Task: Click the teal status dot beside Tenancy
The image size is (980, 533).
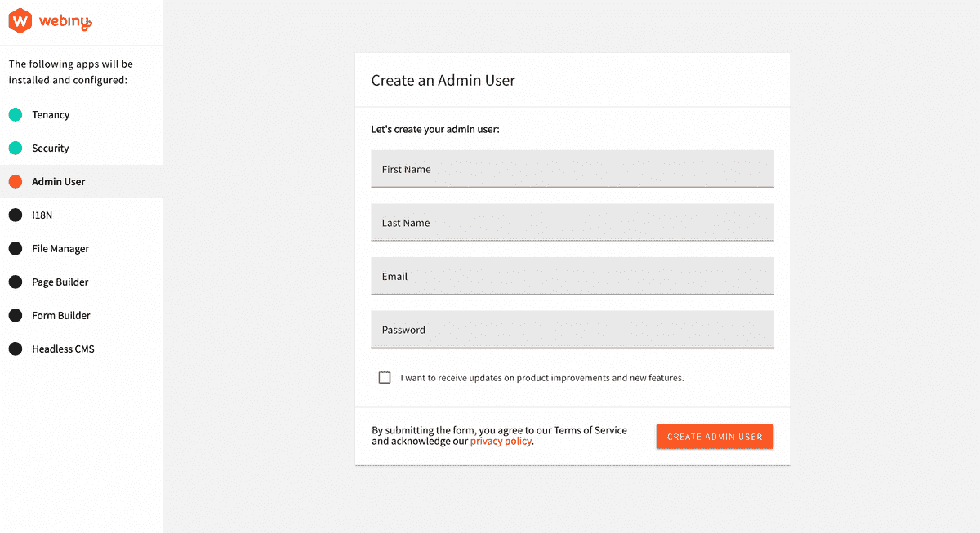Action: coord(16,114)
